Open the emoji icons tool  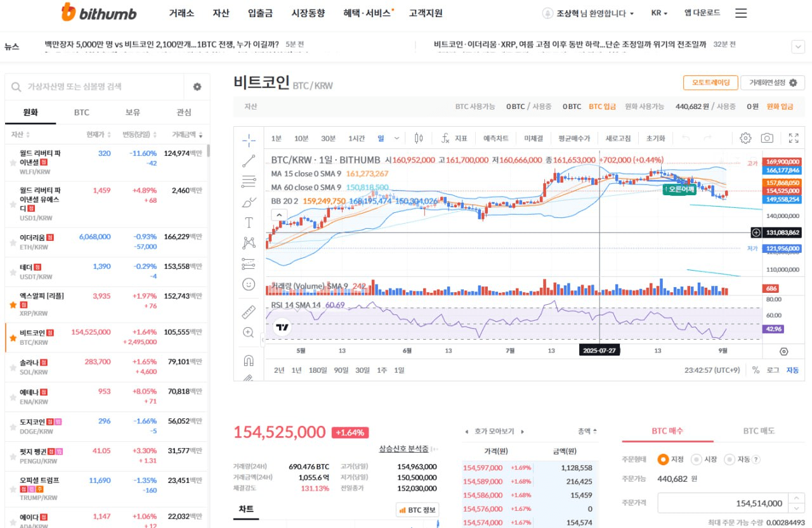249,284
